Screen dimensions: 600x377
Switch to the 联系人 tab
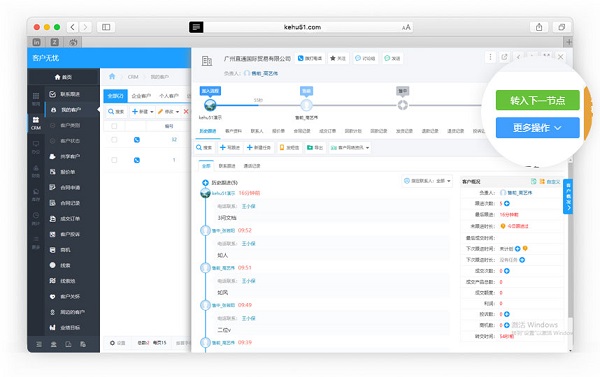[257, 131]
